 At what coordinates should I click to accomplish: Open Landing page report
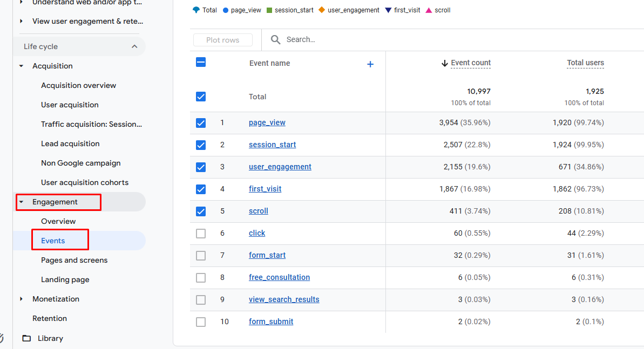click(65, 279)
